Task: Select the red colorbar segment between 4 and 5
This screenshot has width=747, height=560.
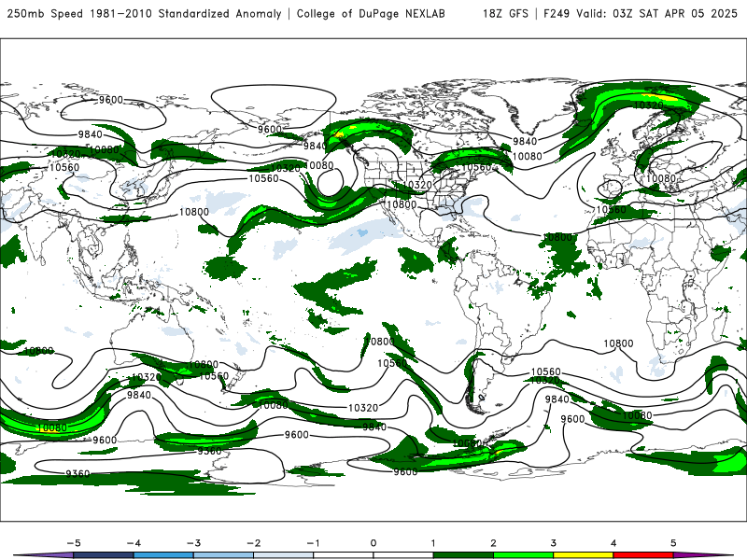Action: coord(643,555)
